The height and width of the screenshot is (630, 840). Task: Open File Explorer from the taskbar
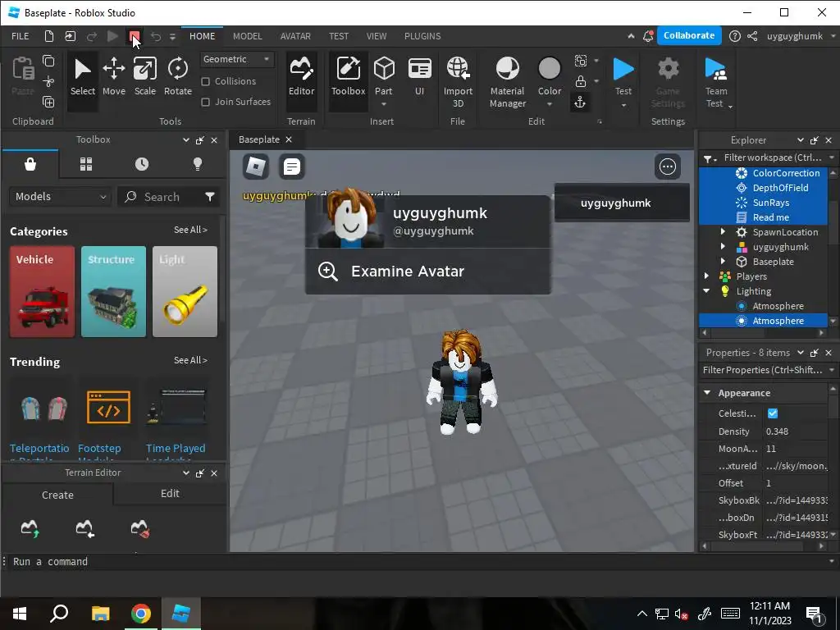coord(100,614)
